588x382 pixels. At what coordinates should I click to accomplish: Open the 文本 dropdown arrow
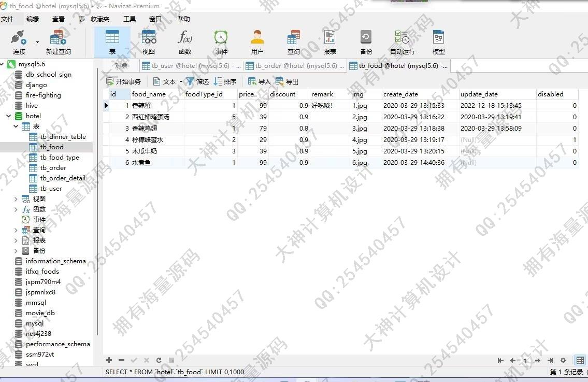point(181,82)
